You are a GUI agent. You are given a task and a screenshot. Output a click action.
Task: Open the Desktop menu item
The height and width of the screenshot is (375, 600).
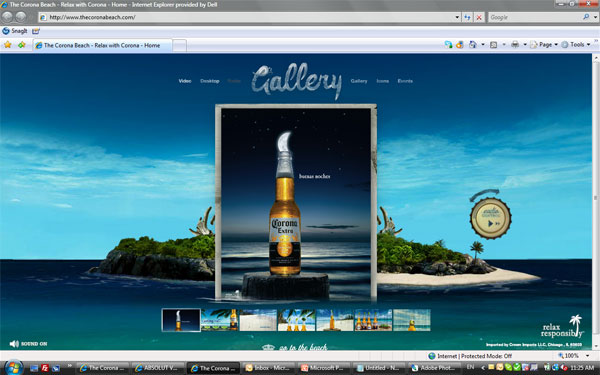[210, 81]
